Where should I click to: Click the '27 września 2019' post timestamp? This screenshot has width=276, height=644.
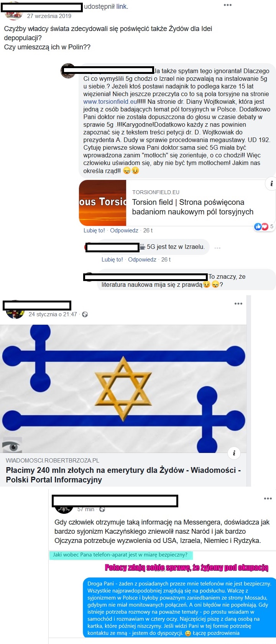(49, 16)
